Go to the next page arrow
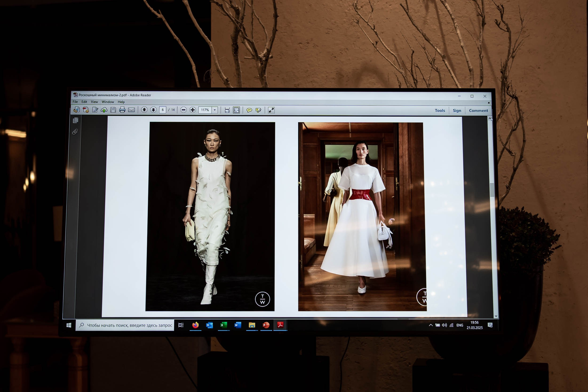The image size is (588, 392). pos(153,110)
